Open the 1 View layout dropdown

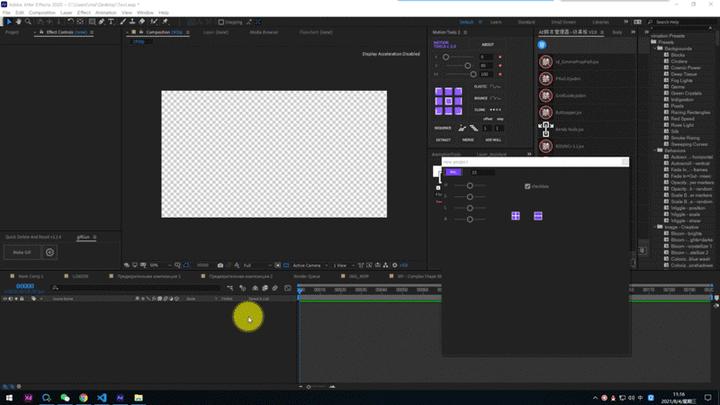pos(343,265)
